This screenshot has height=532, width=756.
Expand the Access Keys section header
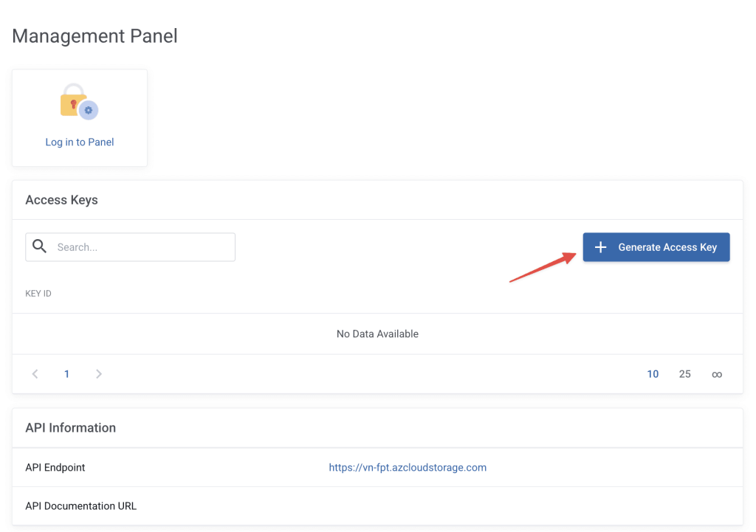(x=61, y=199)
